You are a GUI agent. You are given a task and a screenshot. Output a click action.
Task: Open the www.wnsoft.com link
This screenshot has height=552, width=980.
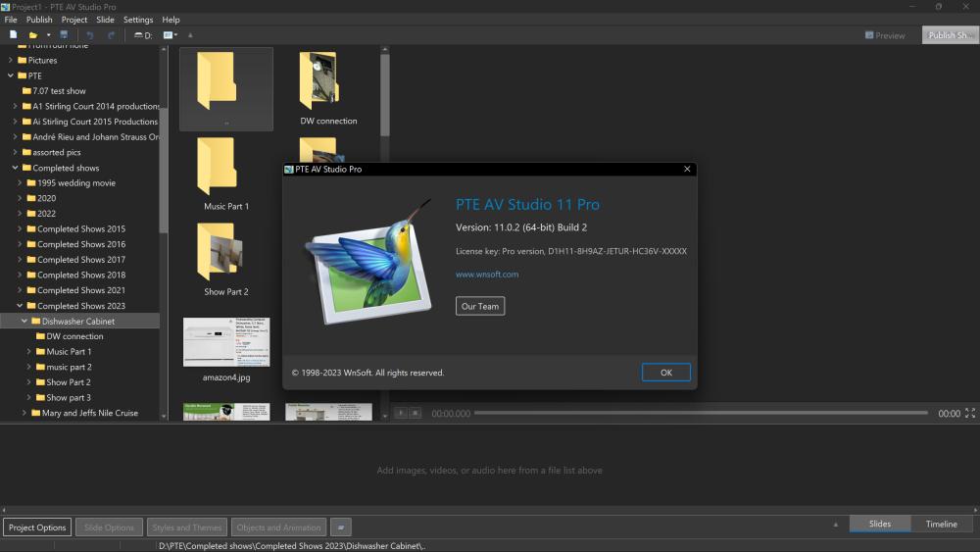click(x=487, y=275)
